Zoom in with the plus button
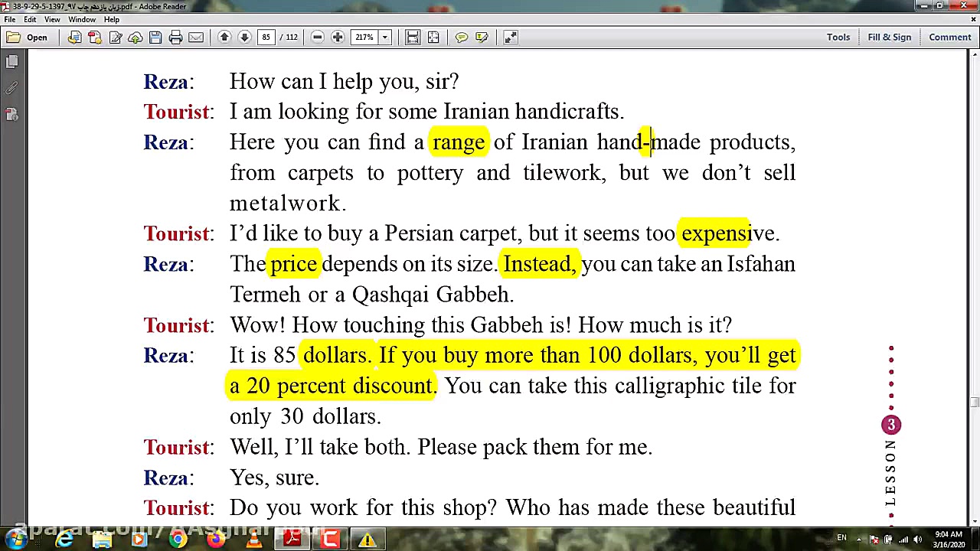This screenshot has height=551, width=980. [x=337, y=37]
